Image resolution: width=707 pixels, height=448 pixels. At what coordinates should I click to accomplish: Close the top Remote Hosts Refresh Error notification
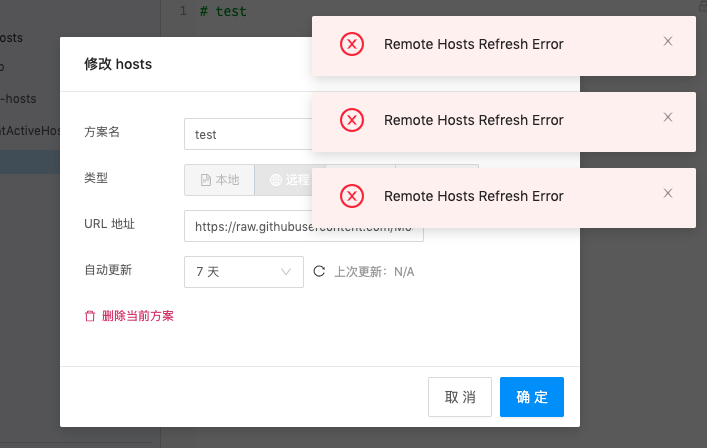pyautogui.click(x=668, y=41)
